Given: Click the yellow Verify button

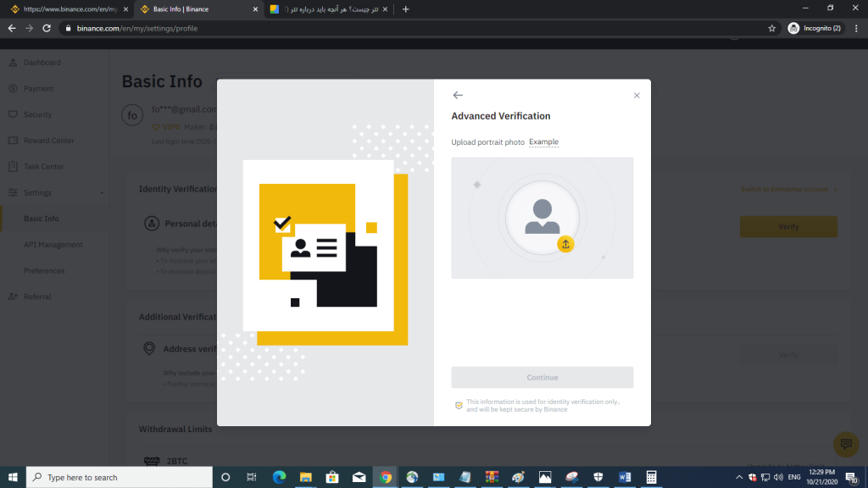Looking at the screenshot, I should pos(788,227).
